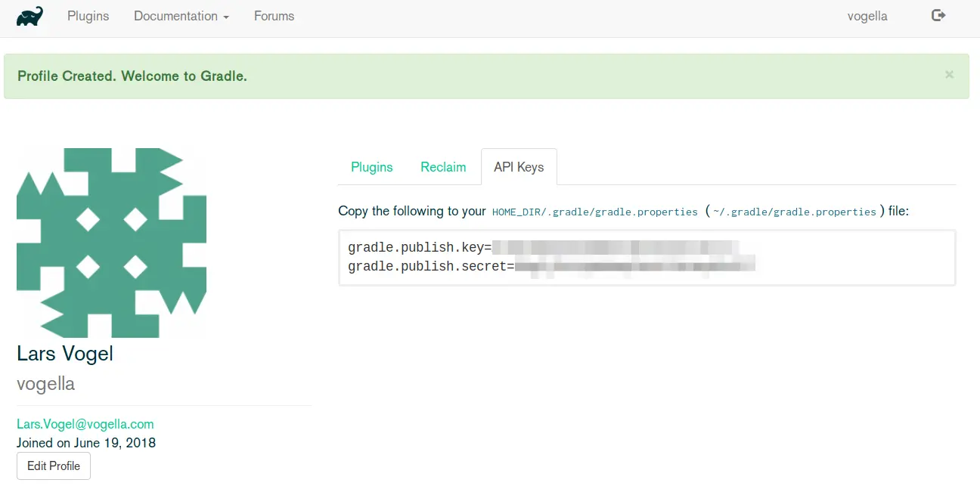This screenshot has width=980, height=495.
Task: Toggle to the Reclaim tab
Action: (x=443, y=167)
